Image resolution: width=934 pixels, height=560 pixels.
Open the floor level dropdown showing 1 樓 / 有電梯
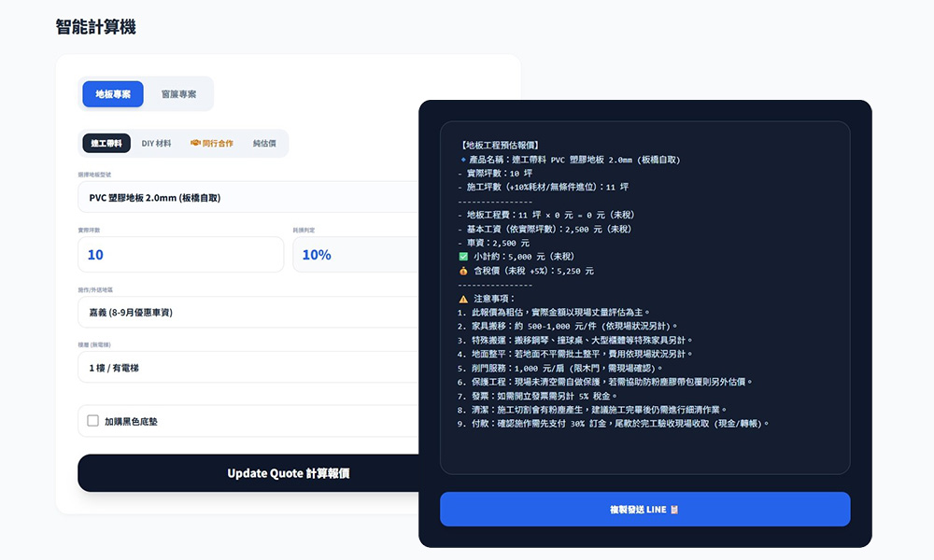248,368
